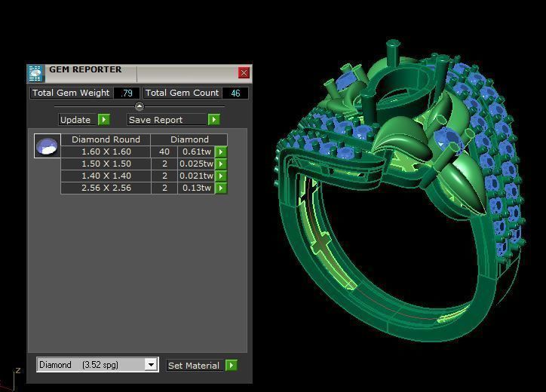546x392 pixels.
Task: Click the 0.61tw weight cell
Action: [x=196, y=152]
